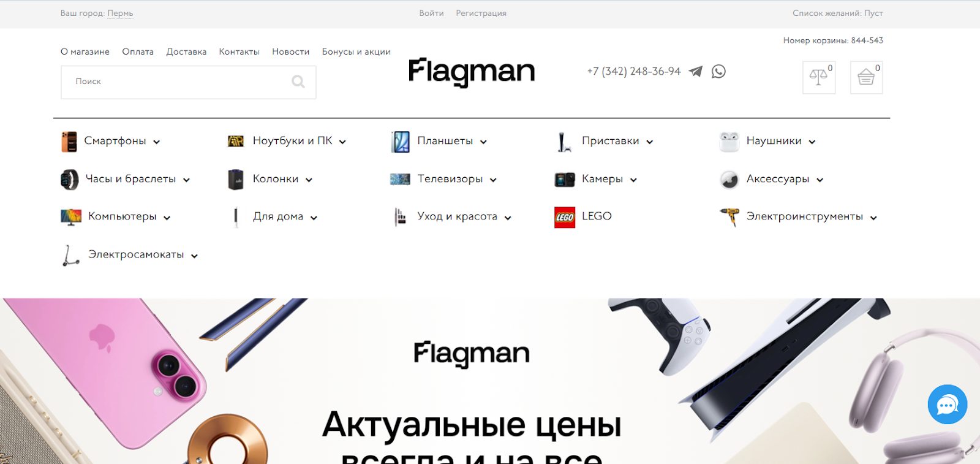This screenshot has height=464, width=980.
Task: Open the Доставка menu item
Action: [x=186, y=51]
